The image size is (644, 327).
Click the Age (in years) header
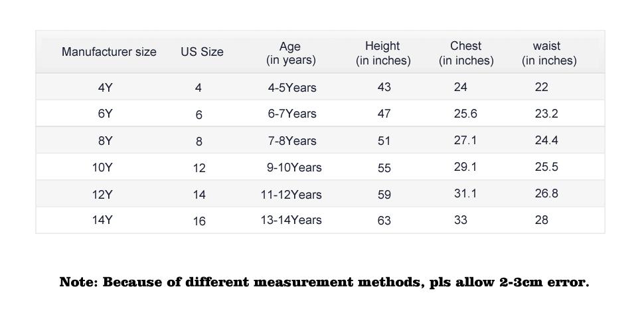tap(291, 53)
